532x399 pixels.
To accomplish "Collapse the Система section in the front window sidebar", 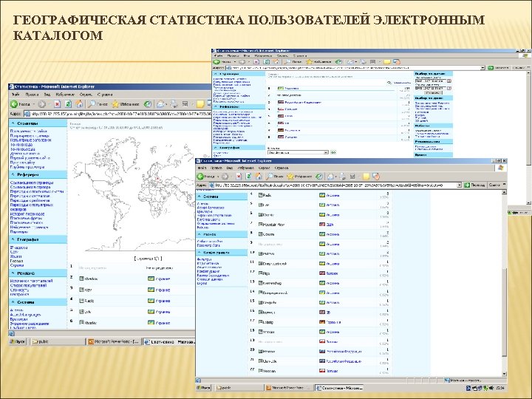I will (199, 197).
